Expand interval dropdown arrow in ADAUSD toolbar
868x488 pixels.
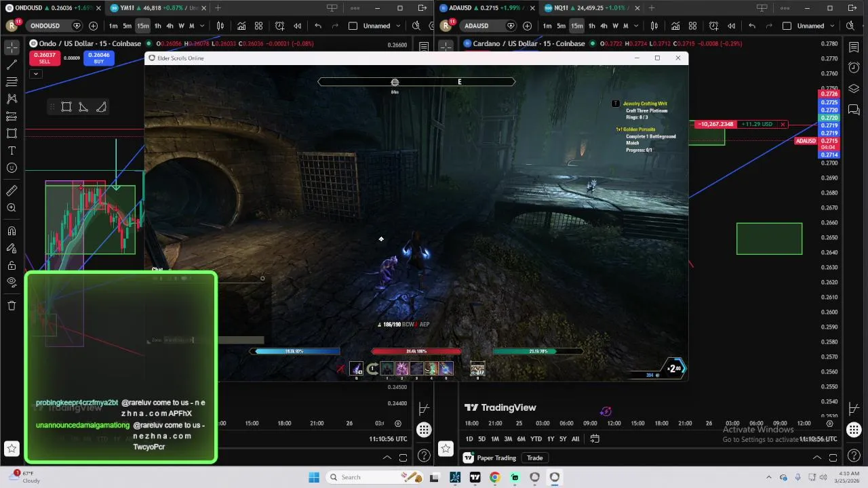pyautogui.click(x=636, y=26)
